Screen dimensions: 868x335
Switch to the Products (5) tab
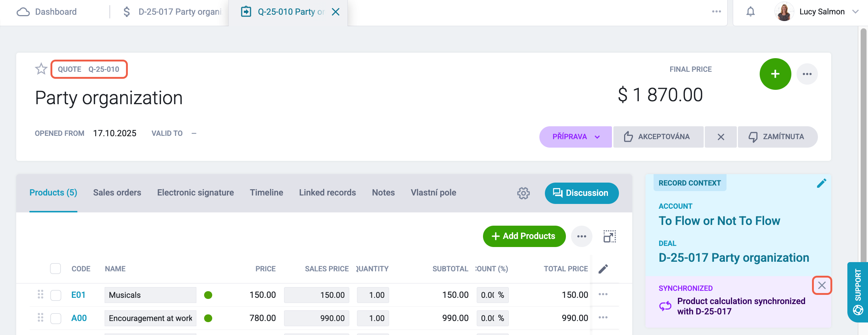click(53, 193)
